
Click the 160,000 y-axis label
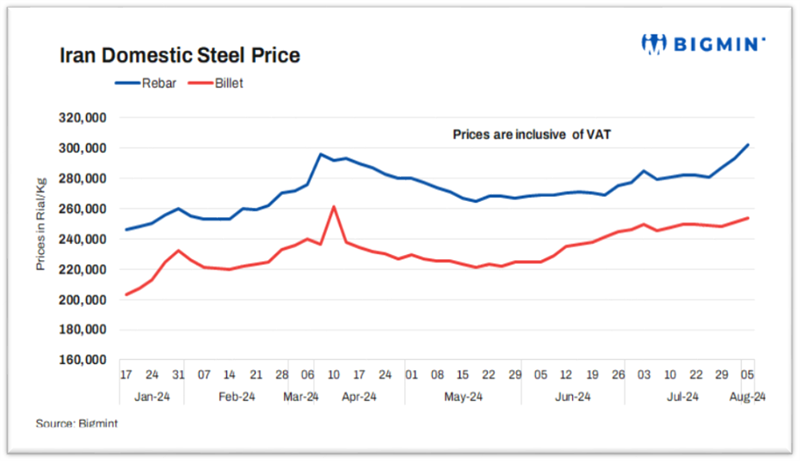(83, 360)
